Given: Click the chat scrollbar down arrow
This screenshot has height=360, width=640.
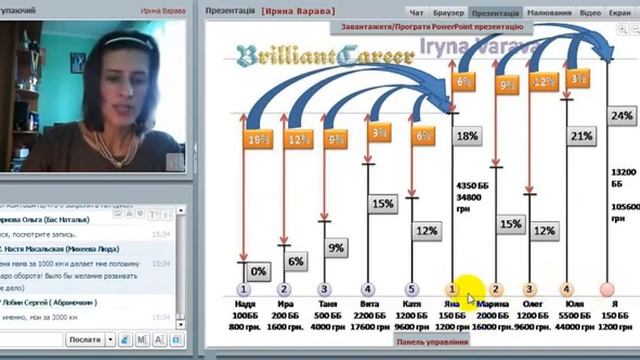Looking at the screenshot, I should click(181, 324).
